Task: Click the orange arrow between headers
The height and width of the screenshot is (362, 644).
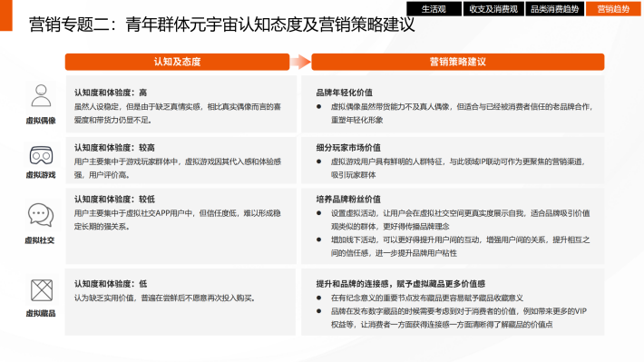Action: (300, 62)
